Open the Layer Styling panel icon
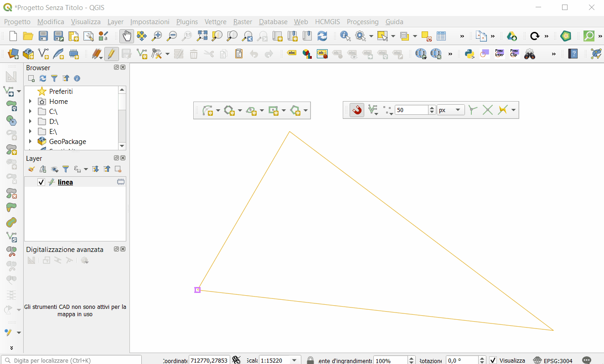 point(31,169)
